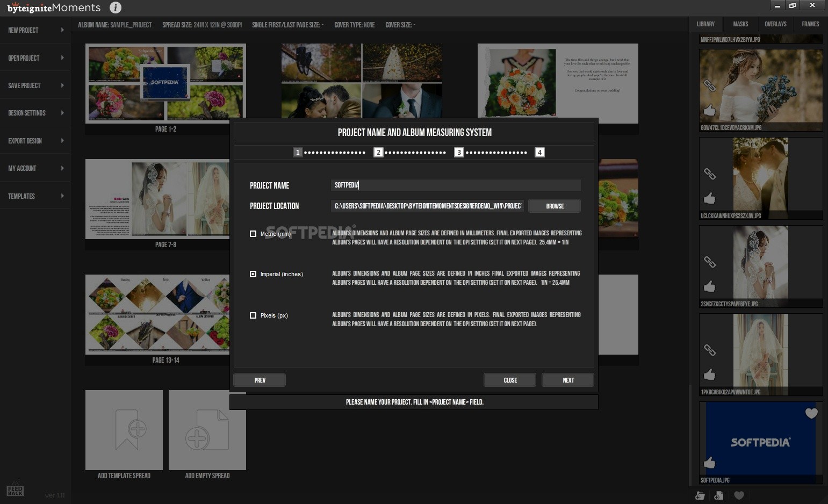828x504 pixels.
Task: Click the Close button in dialog
Action: point(510,380)
